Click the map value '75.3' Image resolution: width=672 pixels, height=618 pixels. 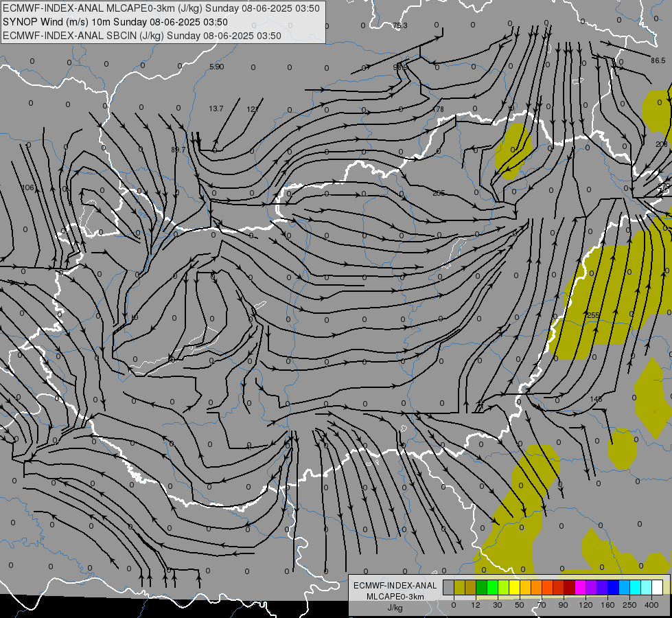pyautogui.click(x=400, y=25)
